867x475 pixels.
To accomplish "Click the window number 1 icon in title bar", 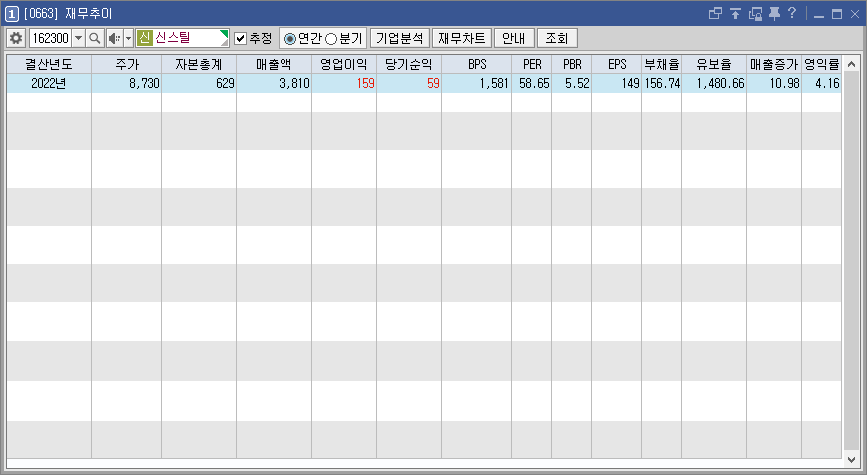I will [12, 14].
